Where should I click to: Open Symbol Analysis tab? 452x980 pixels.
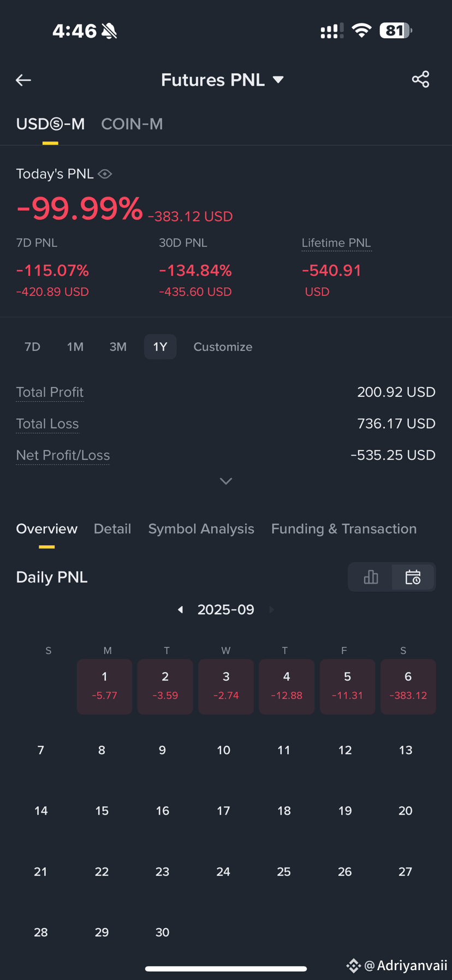click(201, 528)
